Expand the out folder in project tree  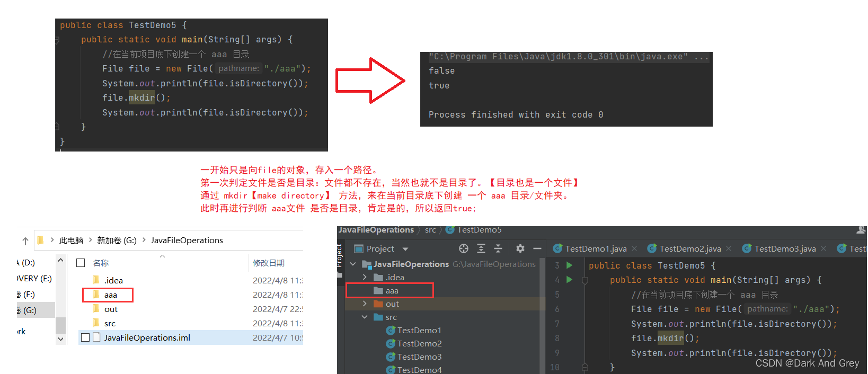coord(365,304)
